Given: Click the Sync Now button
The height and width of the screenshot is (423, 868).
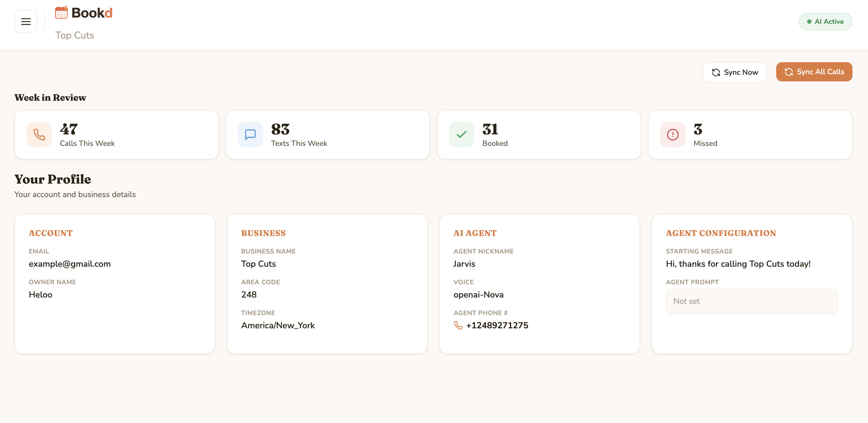Looking at the screenshot, I should pyautogui.click(x=734, y=73).
